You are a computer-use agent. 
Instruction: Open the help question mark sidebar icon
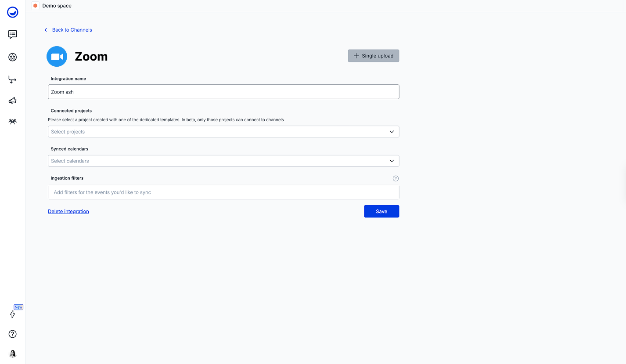click(x=13, y=334)
